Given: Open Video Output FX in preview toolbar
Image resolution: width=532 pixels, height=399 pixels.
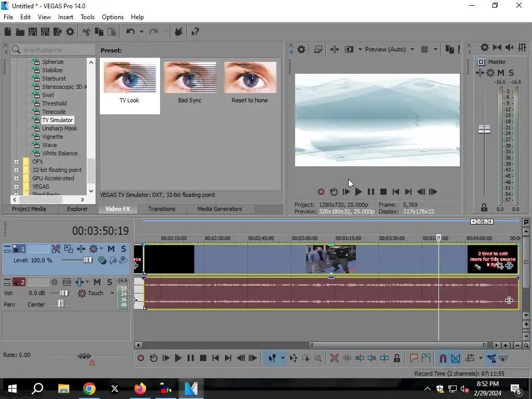Looking at the screenshot, I should [x=334, y=49].
